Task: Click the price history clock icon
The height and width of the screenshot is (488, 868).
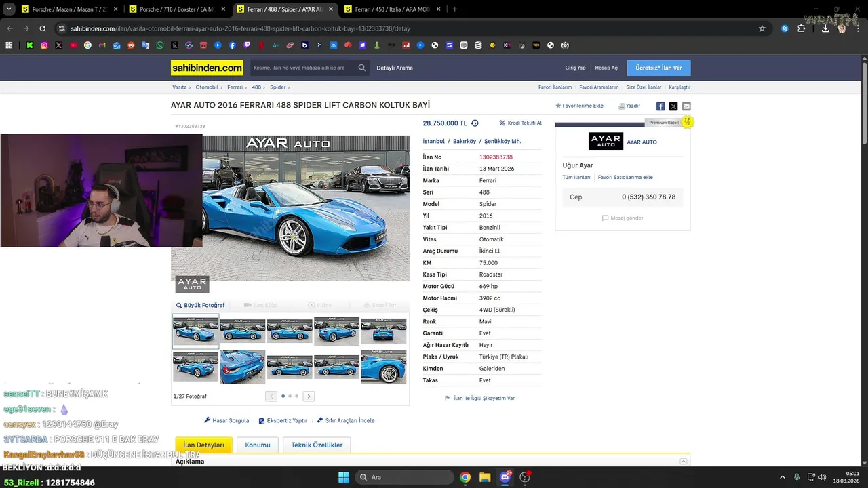Action: tap(475, 123)
